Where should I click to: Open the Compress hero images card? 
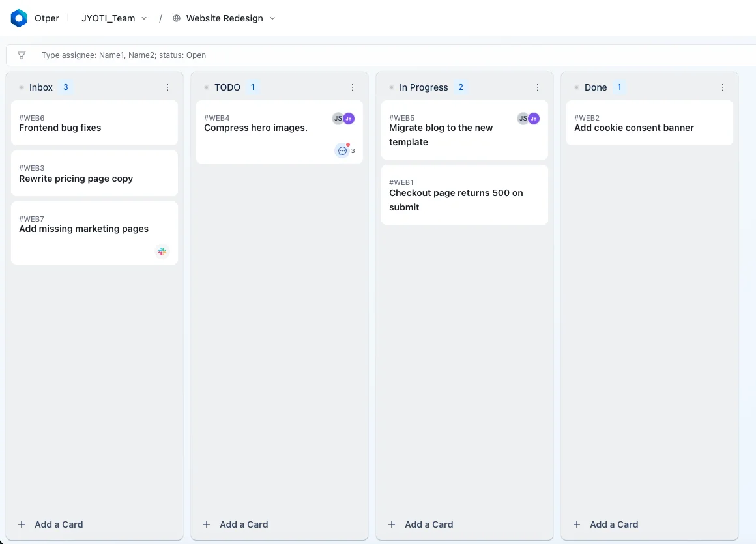pos(280,132)
